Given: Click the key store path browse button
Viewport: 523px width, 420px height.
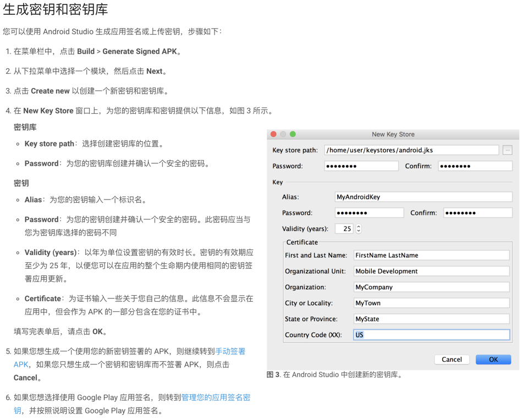Looking at the screenshot, I should [507, 150].
